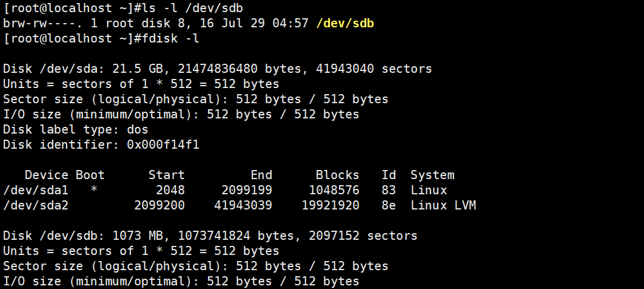This screenshot has height=289, width=644.
Task: Click the 'Disk /dev/sdb: 1073 MB' line
Action: tap(210, 236)
